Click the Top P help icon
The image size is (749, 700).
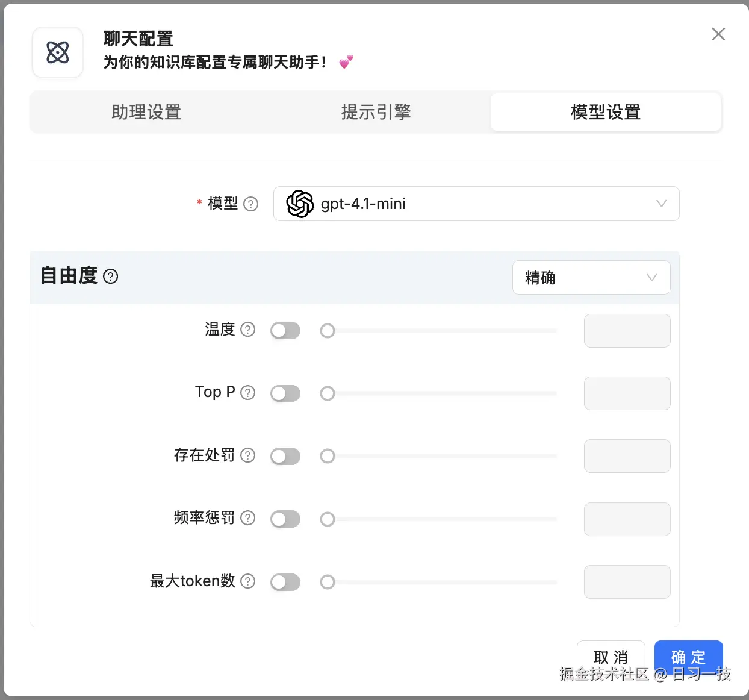click(x=247, y=392)
